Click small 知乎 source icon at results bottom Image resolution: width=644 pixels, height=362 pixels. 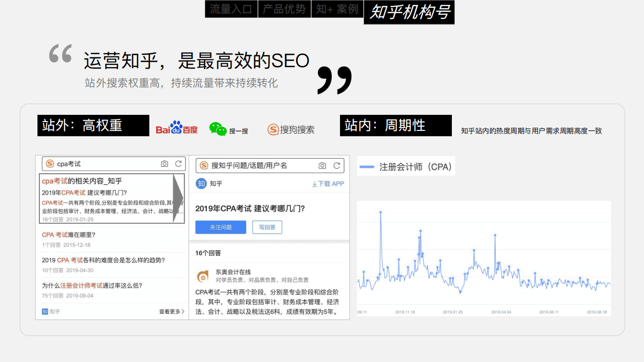click(x=45, y=311)
